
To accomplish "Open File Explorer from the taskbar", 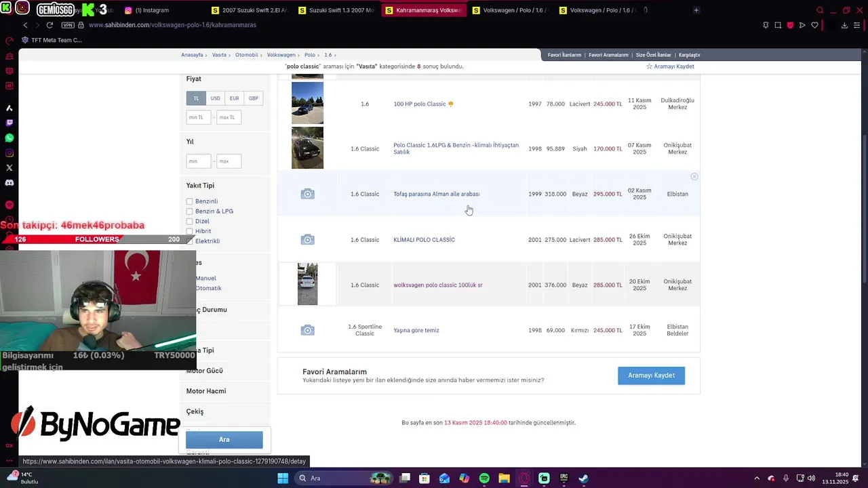I will (x=504, y=479).
